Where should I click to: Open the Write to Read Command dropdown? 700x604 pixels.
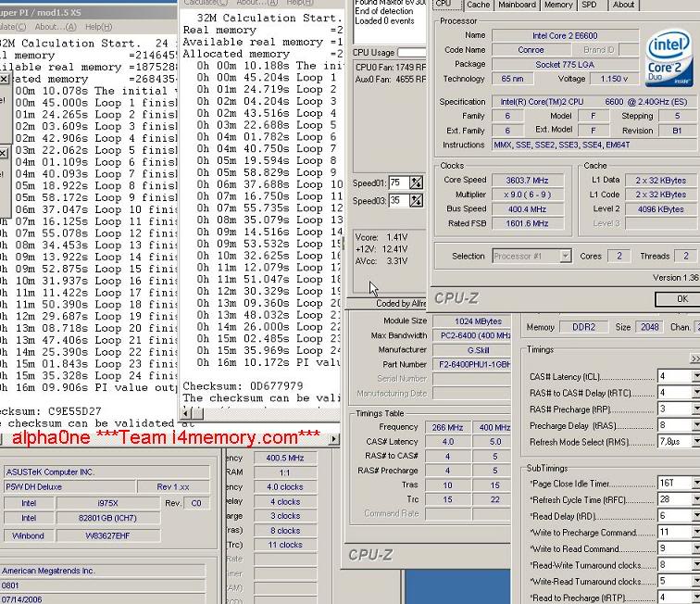[695, 548]
